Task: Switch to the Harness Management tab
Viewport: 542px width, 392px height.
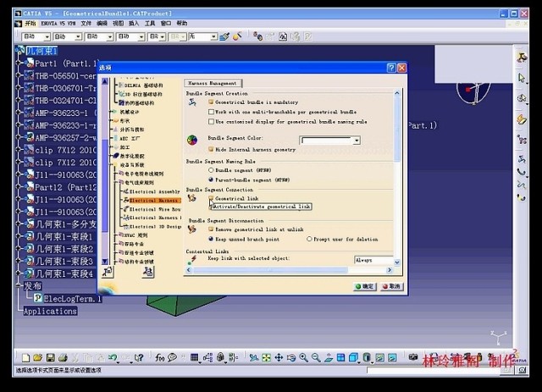Action: [x=213, y=83]
